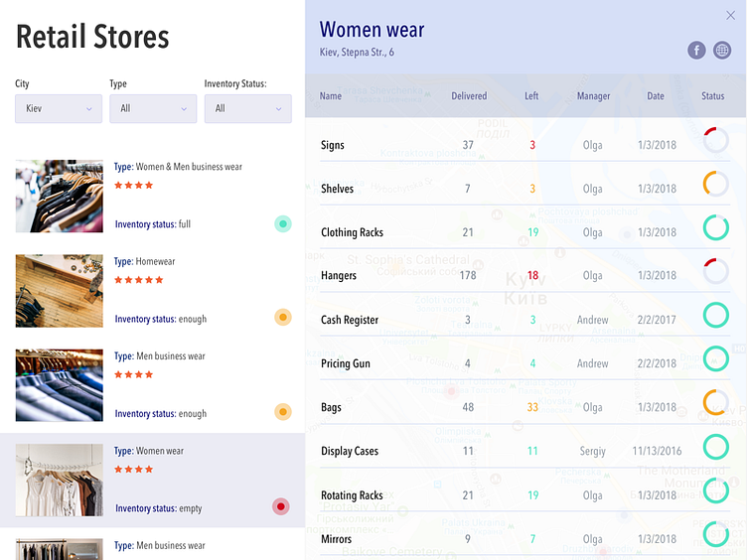
Task: Click Type: Homewear store label
Action: pos(144,261)
